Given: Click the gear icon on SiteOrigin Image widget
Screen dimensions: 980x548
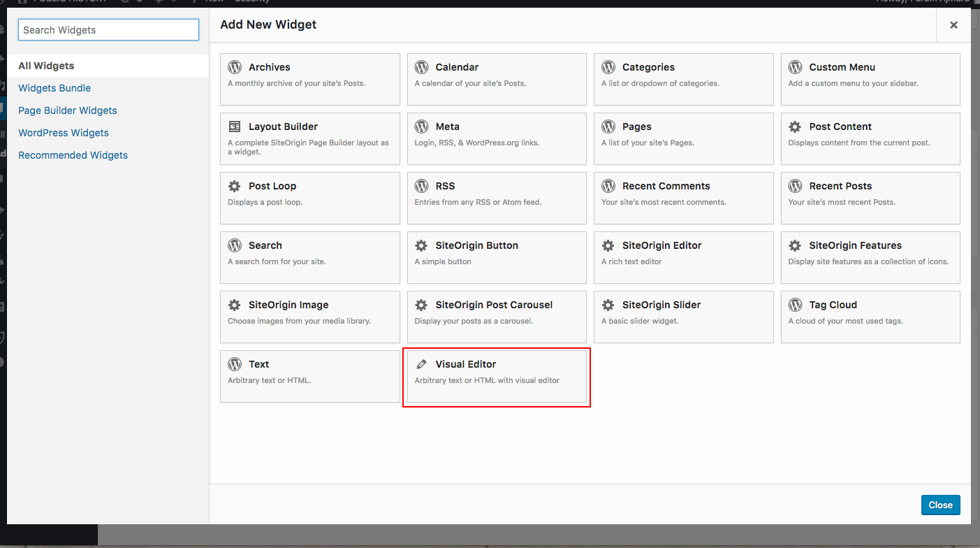Looking at the screenshot, I should 235,305.
